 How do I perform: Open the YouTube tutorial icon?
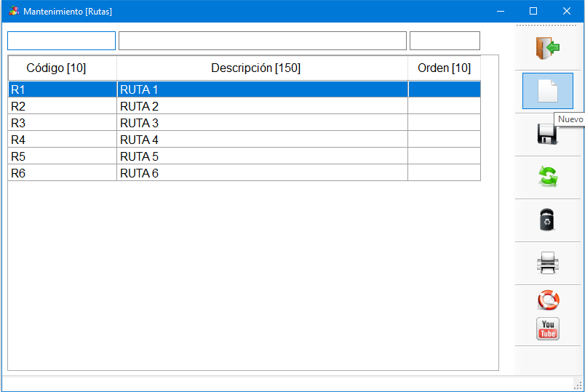click(547, 329)
